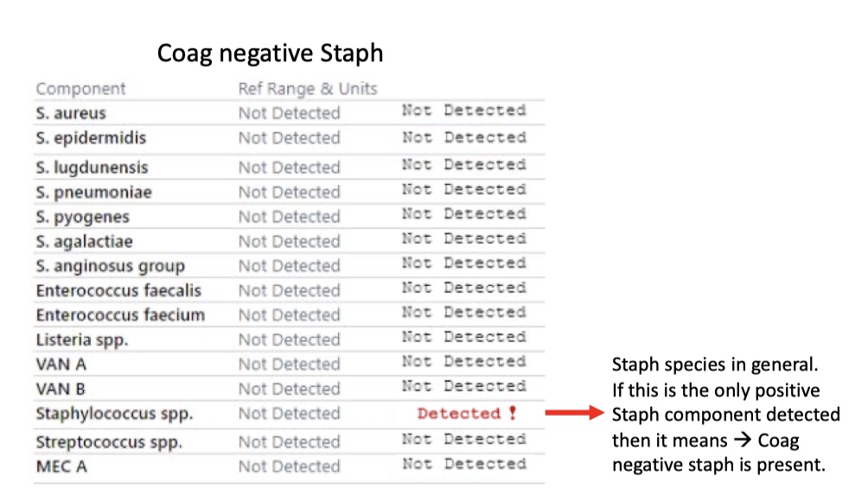Click the S. pyogenes component
Image resolution: width=868 pixels, height=496 pixels.
tap(82, 217)
